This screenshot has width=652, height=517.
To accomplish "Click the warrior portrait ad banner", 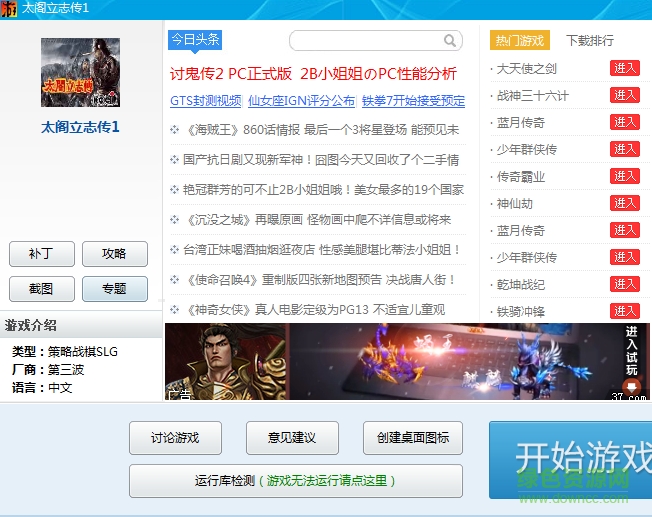I will click(226, 361).
